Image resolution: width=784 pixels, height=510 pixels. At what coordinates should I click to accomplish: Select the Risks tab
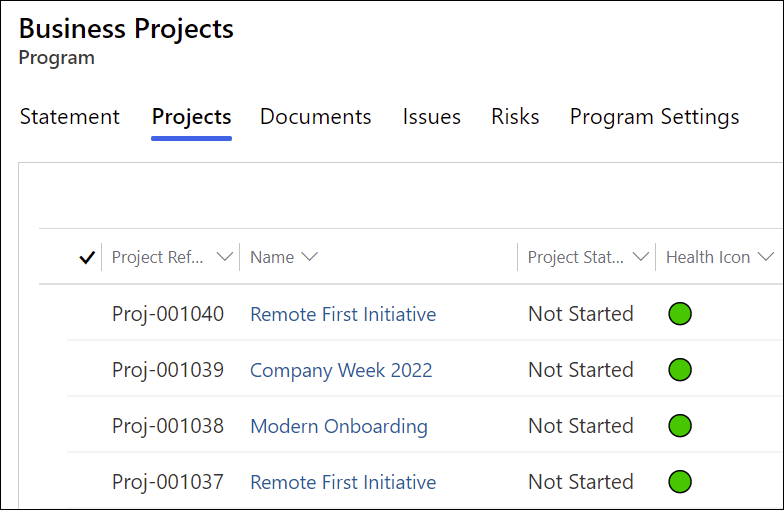click(x=515, y=117)
